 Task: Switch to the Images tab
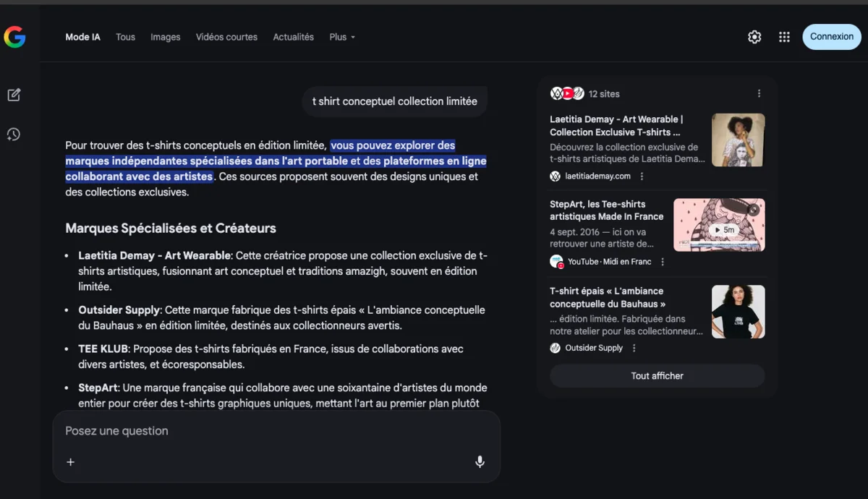click(x=165, y=37)
